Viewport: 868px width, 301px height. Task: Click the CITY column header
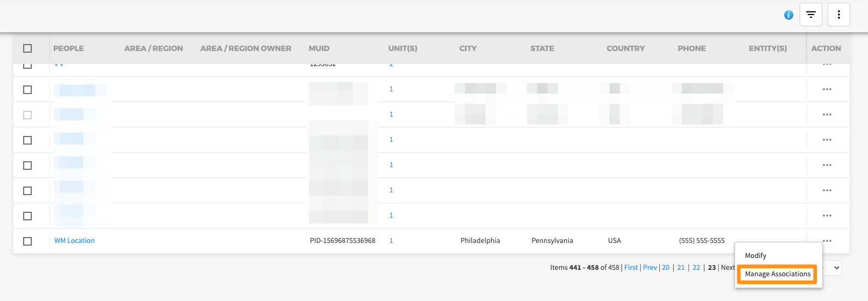468,48
